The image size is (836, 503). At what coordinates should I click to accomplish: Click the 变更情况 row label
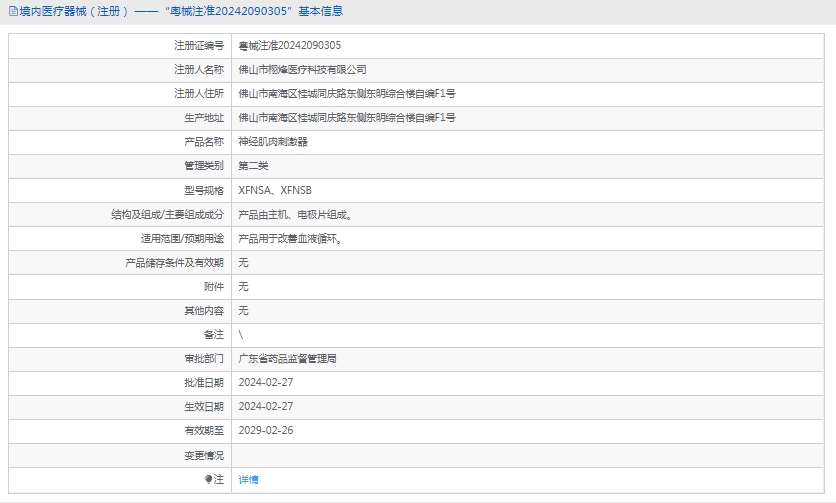[x=204, y=455]
